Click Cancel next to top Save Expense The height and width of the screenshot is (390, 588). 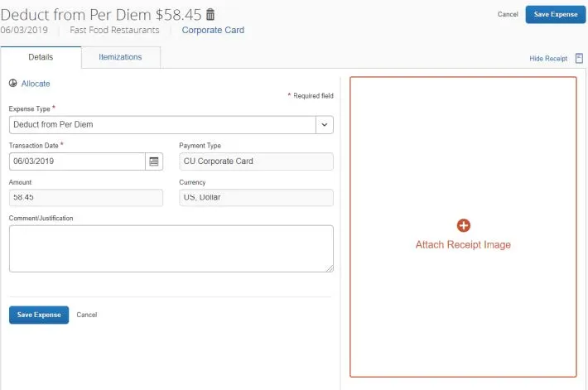click(508, 14)
